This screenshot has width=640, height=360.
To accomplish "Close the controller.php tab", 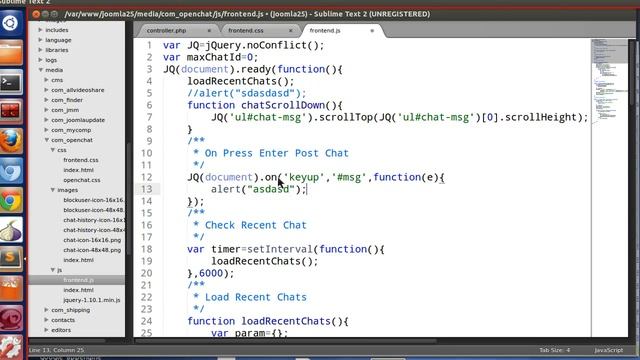I will (x=209, y=31).
